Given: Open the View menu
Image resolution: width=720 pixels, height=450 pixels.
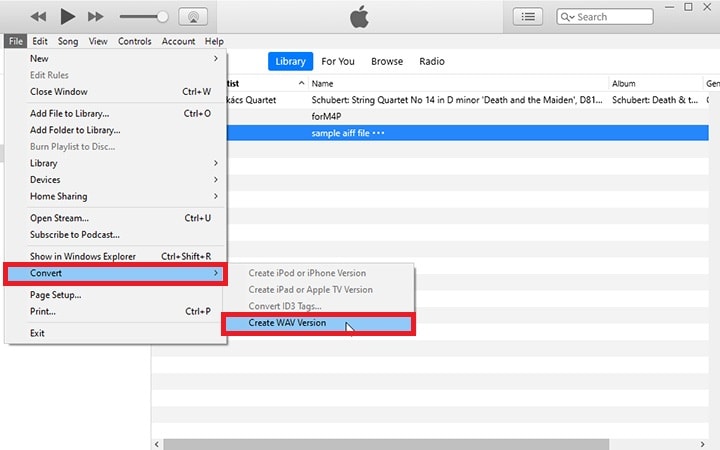Looking at the screenshot, I should [98, 41].
